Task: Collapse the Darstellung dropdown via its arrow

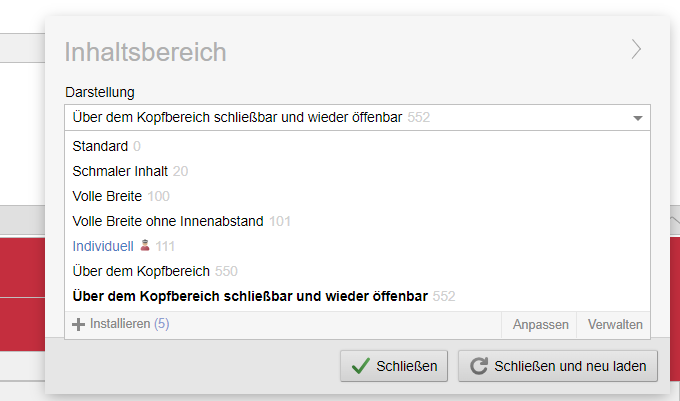Action: click(x=638, y=118)
